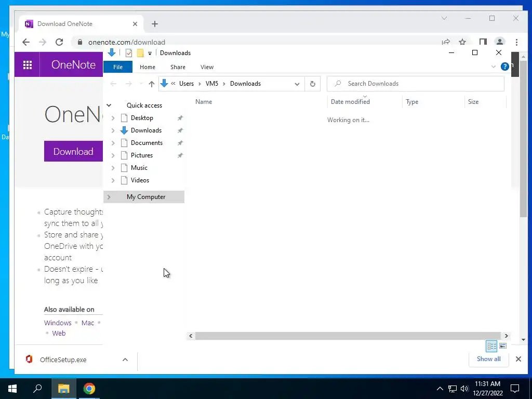Click Explorer Back navigation arrow
Screen dimensions: 532x399
click(x=113, y=84)
